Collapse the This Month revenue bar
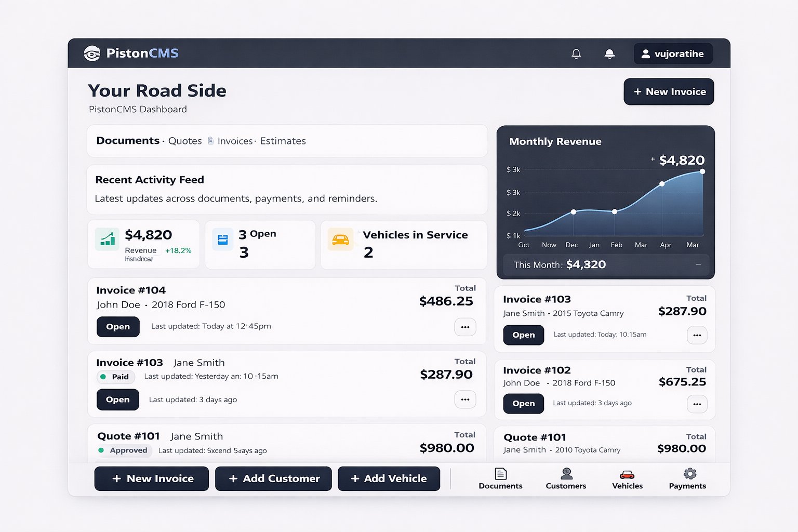 pos(699,264)
